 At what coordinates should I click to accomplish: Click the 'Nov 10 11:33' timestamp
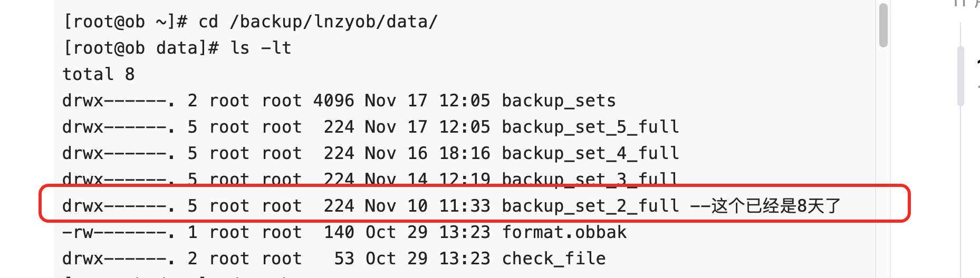pos(427,206)
